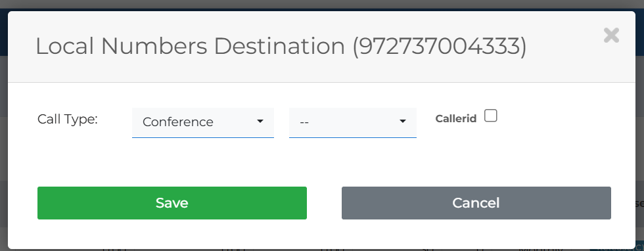Viewport: 644px width, 251px height.
Task: Click the dashes placeholder text
Action: click(x=304, y=122)
